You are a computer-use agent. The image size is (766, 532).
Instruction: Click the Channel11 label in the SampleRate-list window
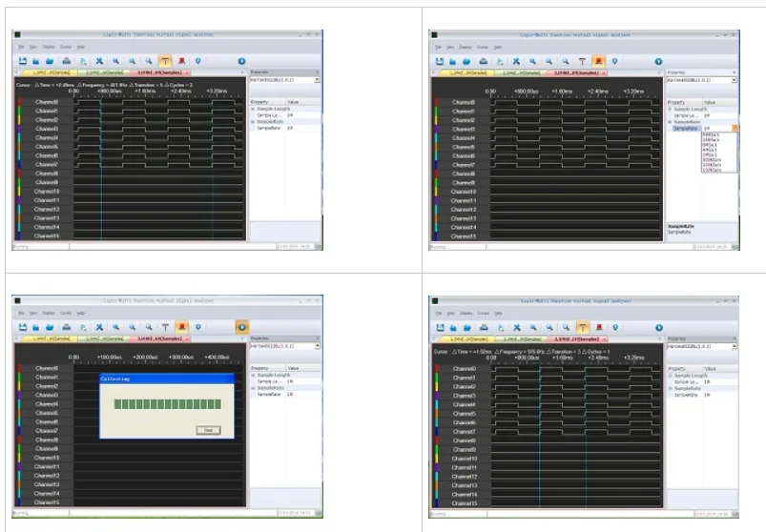463,200
